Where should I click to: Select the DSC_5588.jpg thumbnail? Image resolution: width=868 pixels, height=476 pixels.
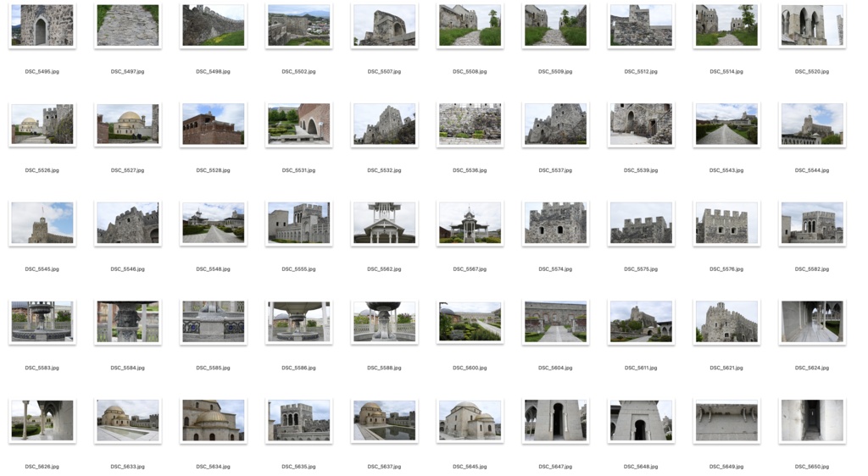tap(384, 322)
